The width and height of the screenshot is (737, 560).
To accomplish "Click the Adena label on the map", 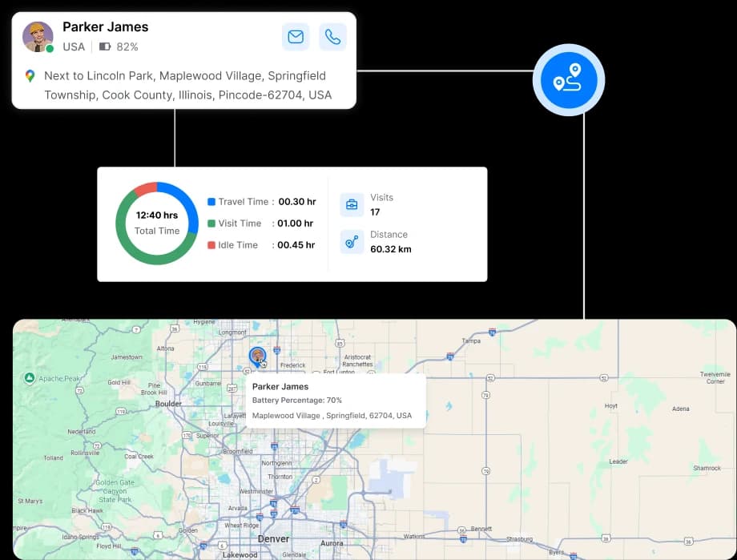I will click(x=681, y=409).
